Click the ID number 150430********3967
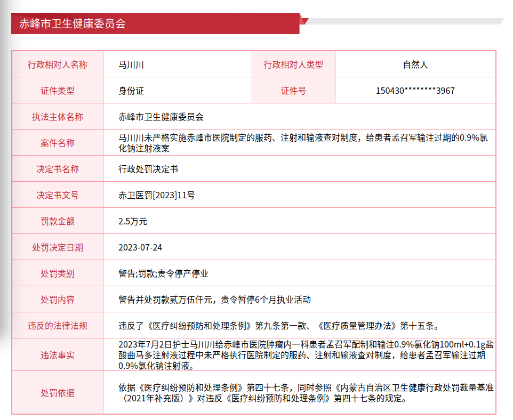Screen dimensions: 513x420 pos(415,91)
